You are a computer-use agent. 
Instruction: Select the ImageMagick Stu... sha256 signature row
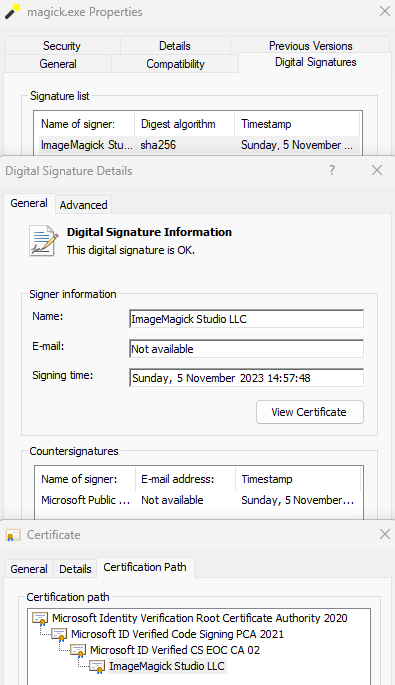coord(198,145)
